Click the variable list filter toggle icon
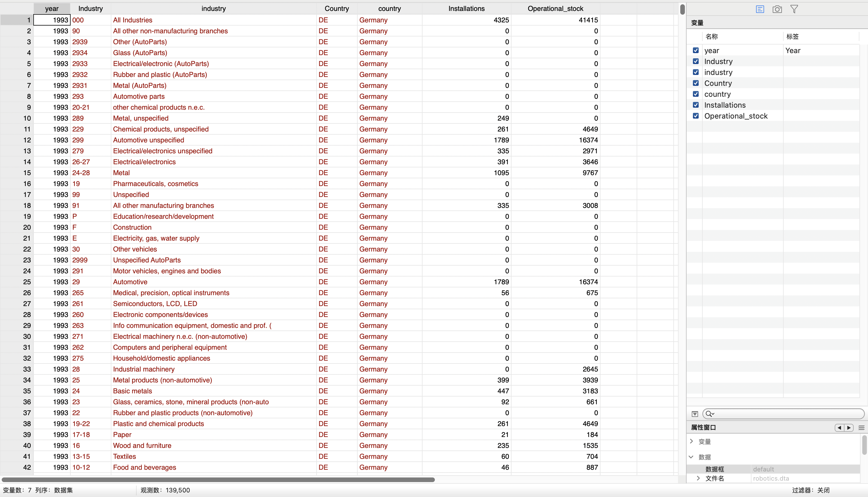Viewport: 868px width, 497px height. (x=695, y=414)
